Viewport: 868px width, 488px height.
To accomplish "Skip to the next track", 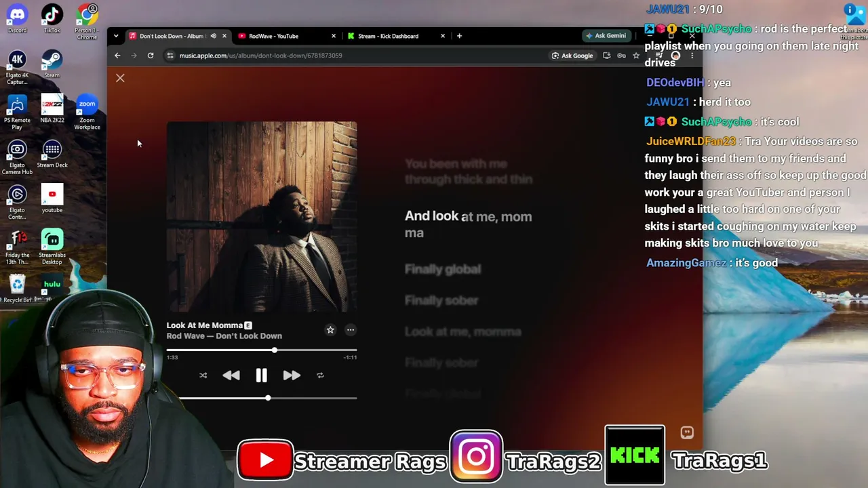I will click(292, 375).
